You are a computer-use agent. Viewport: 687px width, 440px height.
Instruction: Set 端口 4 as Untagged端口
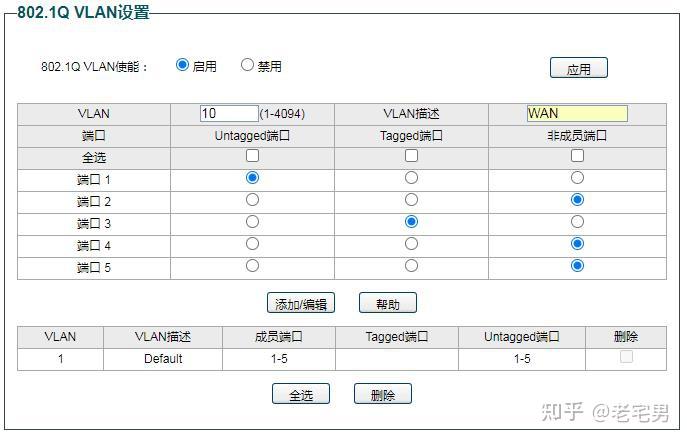tap(252, 243)
